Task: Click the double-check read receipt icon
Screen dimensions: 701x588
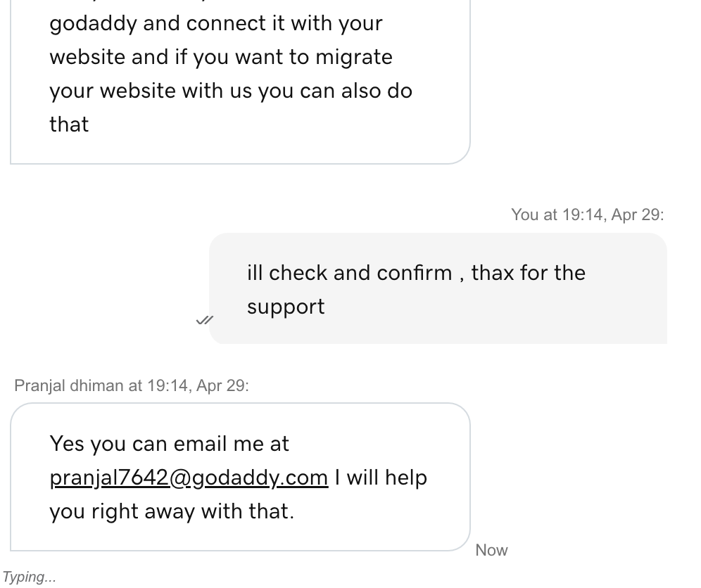Action: click(x=205, y=320)
